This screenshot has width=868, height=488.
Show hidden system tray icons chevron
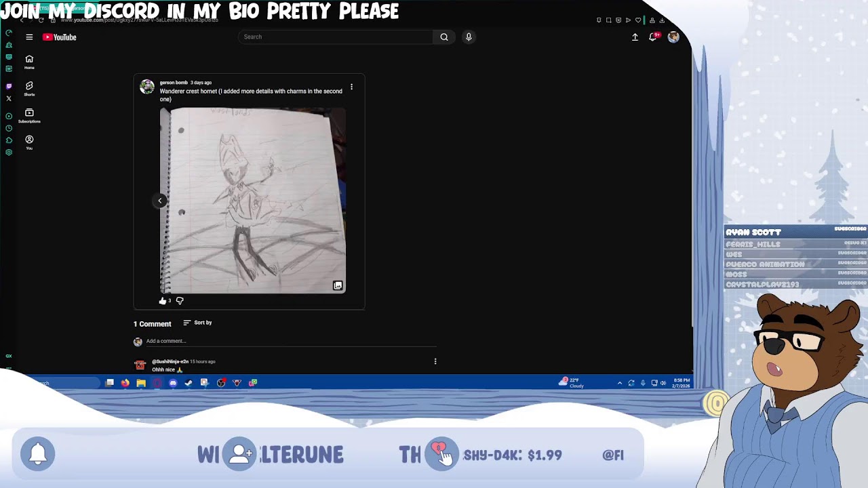point(619,383)
